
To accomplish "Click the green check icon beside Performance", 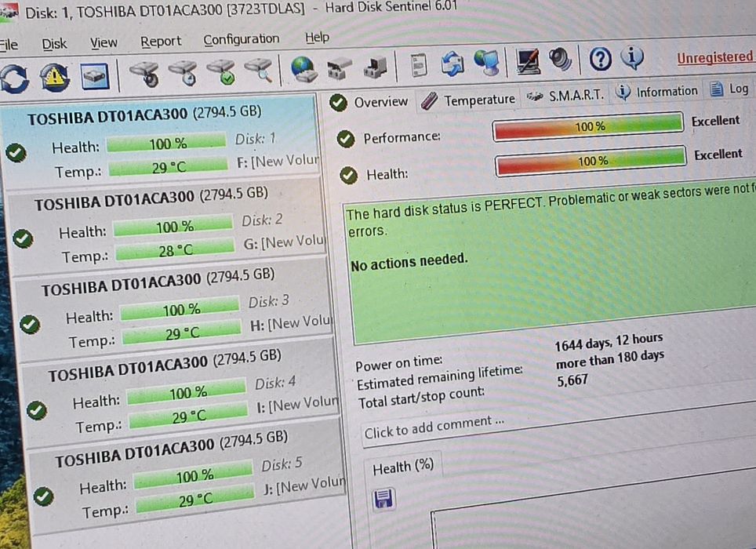I will (345, 139).
